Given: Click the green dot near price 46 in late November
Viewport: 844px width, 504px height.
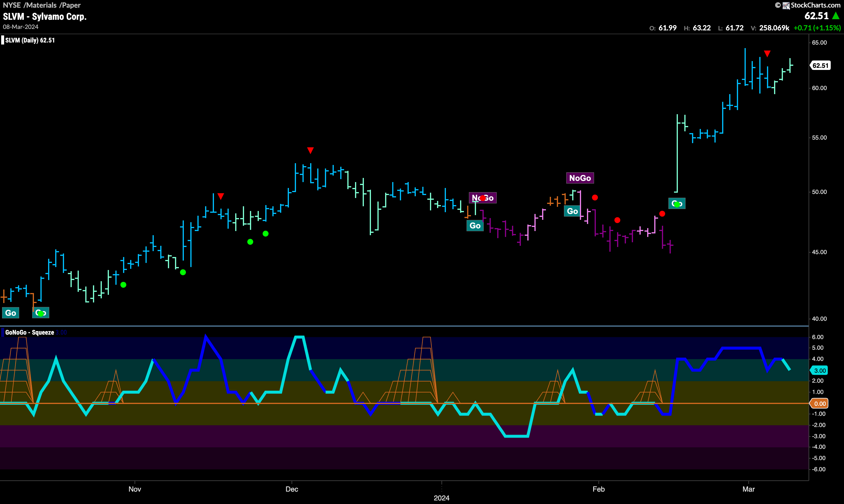Looking at the screenshot, I should tap(250, 242).
